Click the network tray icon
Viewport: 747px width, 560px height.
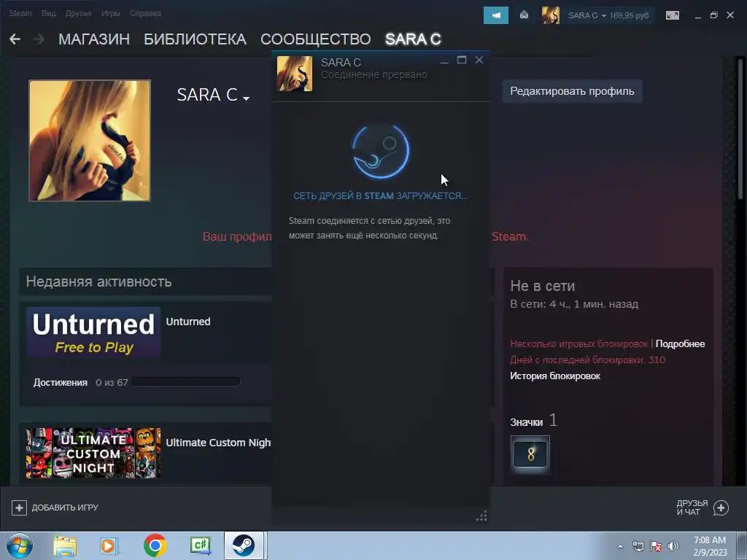638,546
